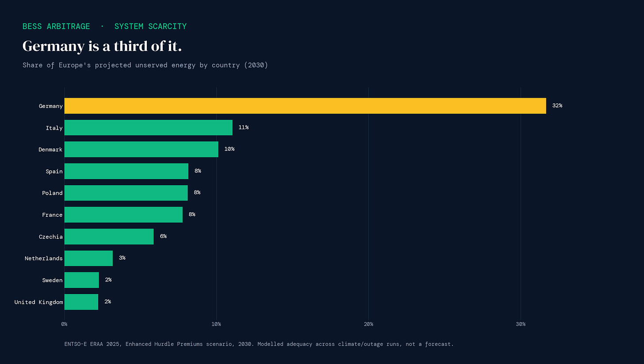The image size is (644, 364).
Task: Click the 32% value label
Action: (557, 106)
